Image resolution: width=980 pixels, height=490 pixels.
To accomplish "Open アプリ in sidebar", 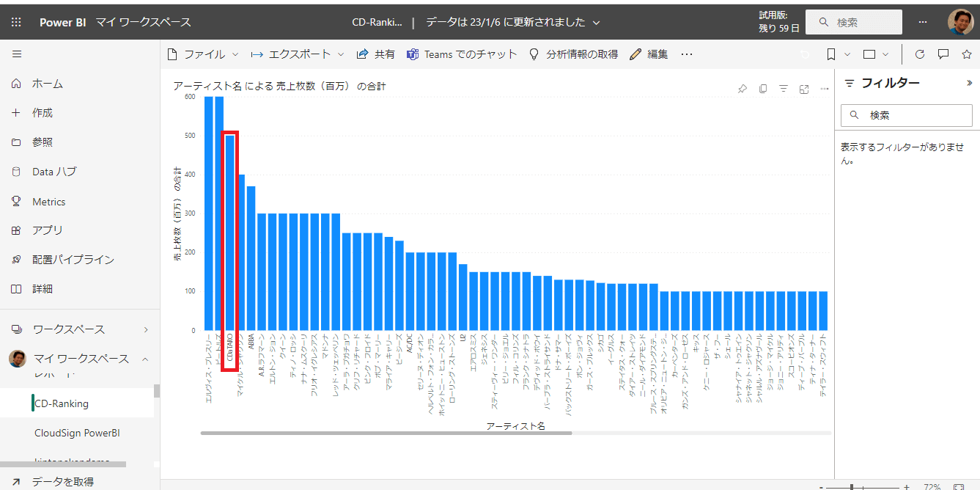I will click(x=79, y=230).
